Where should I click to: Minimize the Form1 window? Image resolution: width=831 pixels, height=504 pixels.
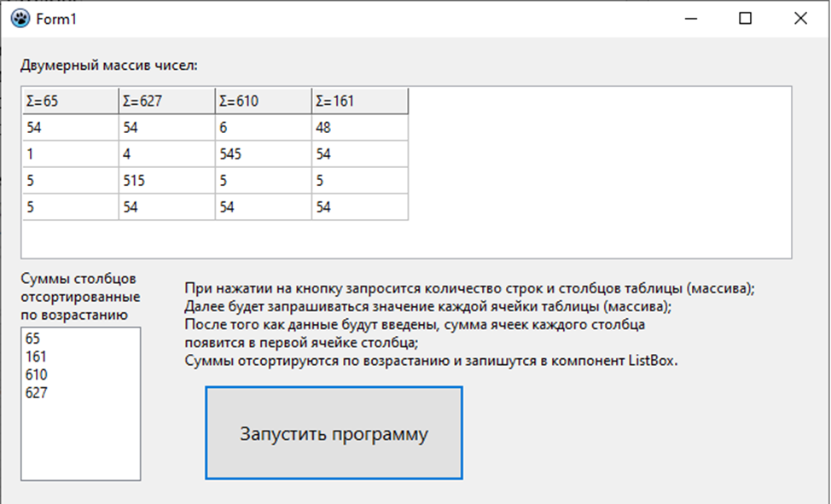pyautogui.click(x=690, y=19)
